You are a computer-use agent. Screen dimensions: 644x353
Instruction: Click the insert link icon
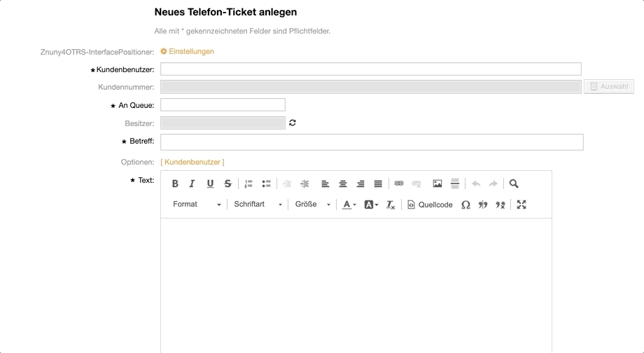pyautogui.click(x=399, y=184)
